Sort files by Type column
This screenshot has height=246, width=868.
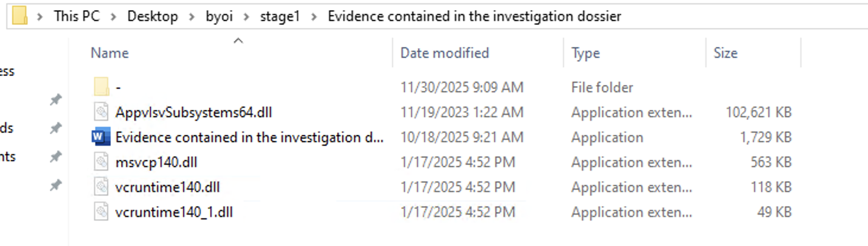coord(585,53)
